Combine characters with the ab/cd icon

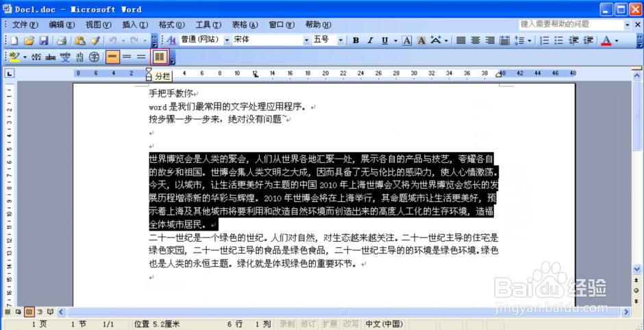click(x=80, y=57)
